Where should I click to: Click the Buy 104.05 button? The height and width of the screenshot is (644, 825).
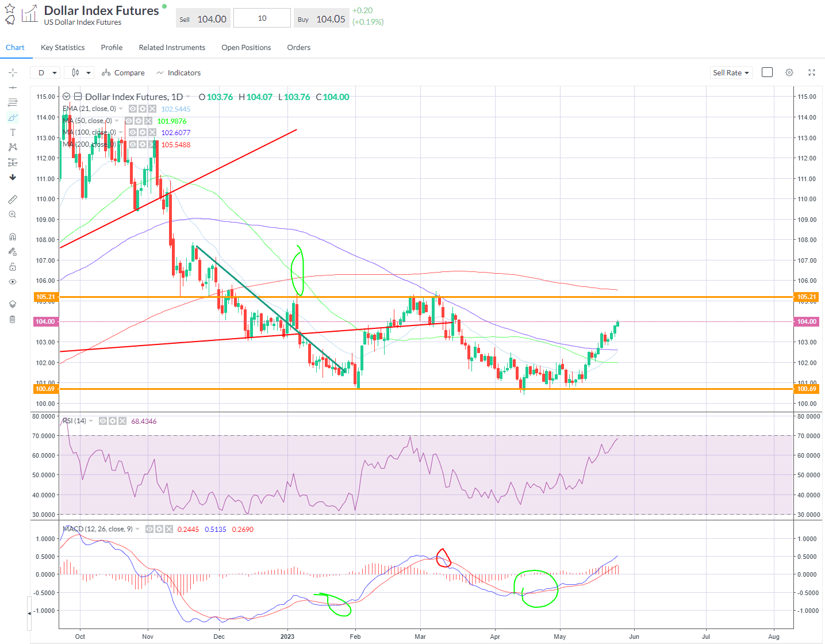tap(321, 18)
